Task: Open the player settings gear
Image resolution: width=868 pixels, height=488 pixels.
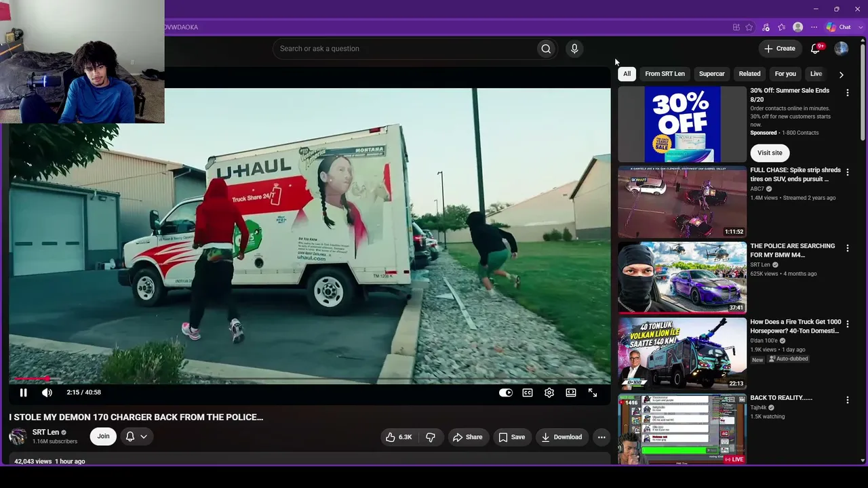Action: (x=549, y=392)
